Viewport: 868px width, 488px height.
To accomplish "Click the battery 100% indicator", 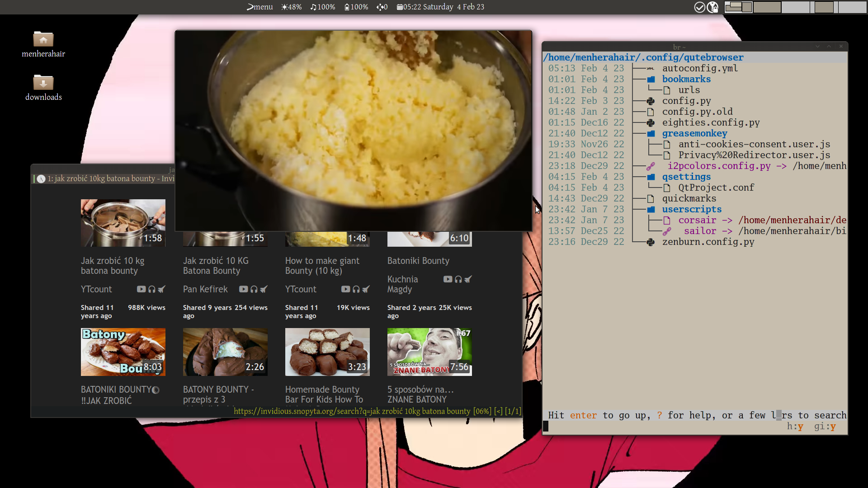I will tap(356, 7).
